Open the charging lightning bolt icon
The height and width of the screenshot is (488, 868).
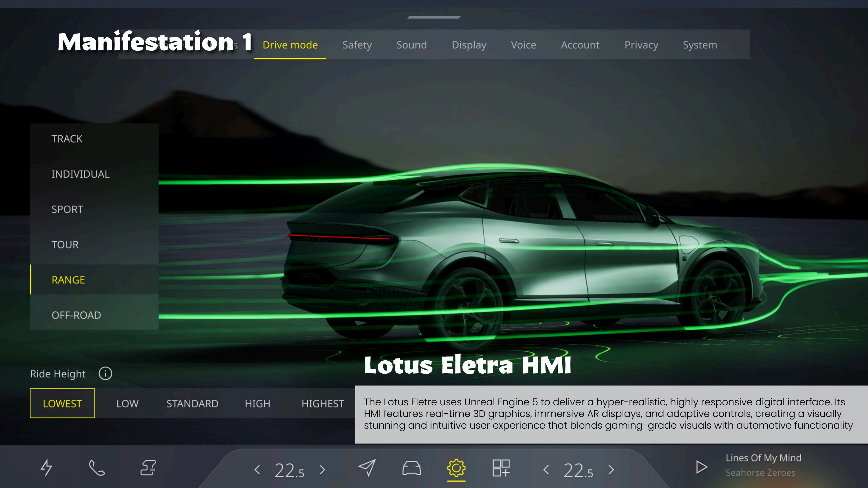[46, 468]
